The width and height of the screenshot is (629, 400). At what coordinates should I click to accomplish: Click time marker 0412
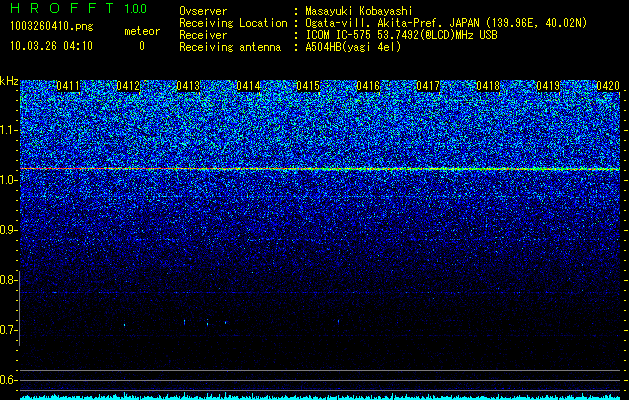pos(128,86)
